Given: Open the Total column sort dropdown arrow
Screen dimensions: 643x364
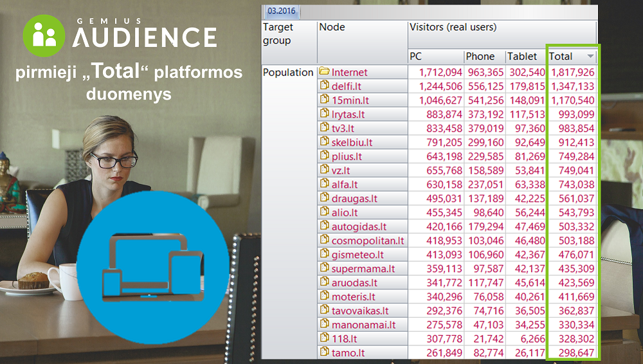Looking at the screenshot, I should [x=590, y=56].
